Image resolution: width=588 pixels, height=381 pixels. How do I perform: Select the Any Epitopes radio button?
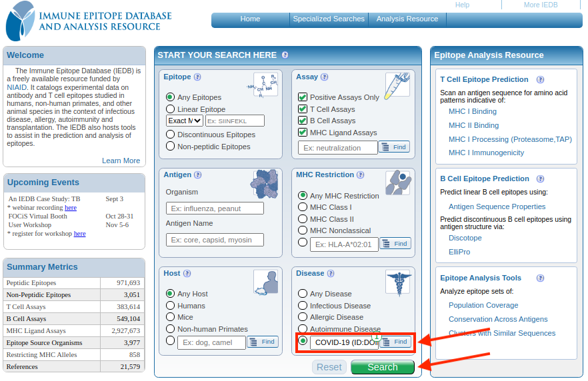(170, 97)
